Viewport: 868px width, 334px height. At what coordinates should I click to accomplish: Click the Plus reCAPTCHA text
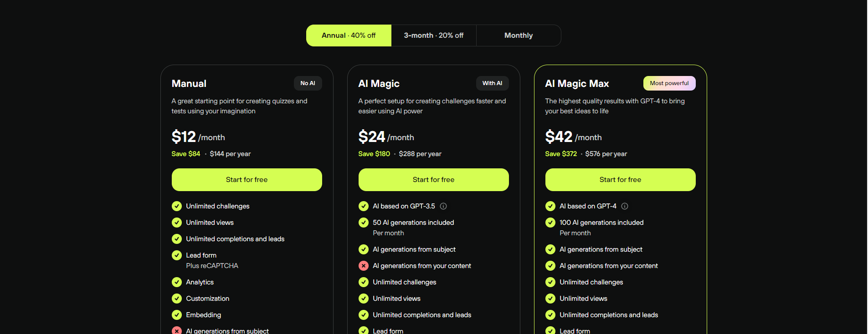click(x=212, y=266)
